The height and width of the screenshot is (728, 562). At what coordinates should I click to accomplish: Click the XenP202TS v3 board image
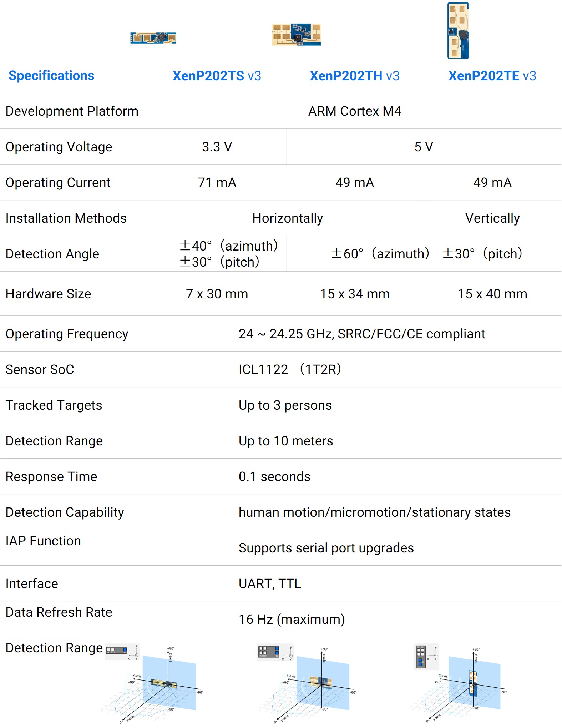point(153,38)
